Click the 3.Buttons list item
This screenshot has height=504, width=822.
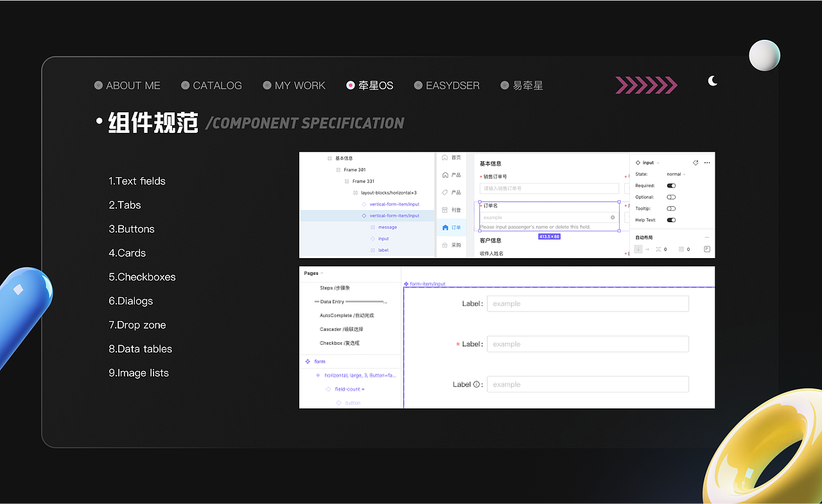[132, 229]
